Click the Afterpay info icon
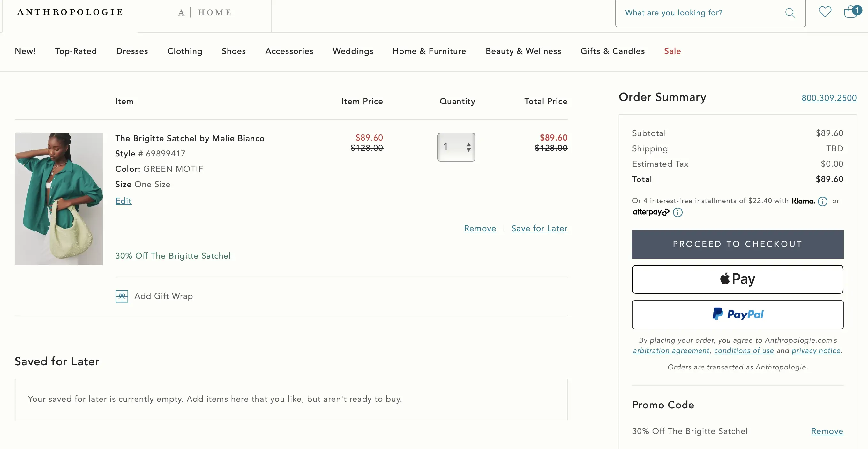Screen dimensions: 868x449 click(677, 212)
